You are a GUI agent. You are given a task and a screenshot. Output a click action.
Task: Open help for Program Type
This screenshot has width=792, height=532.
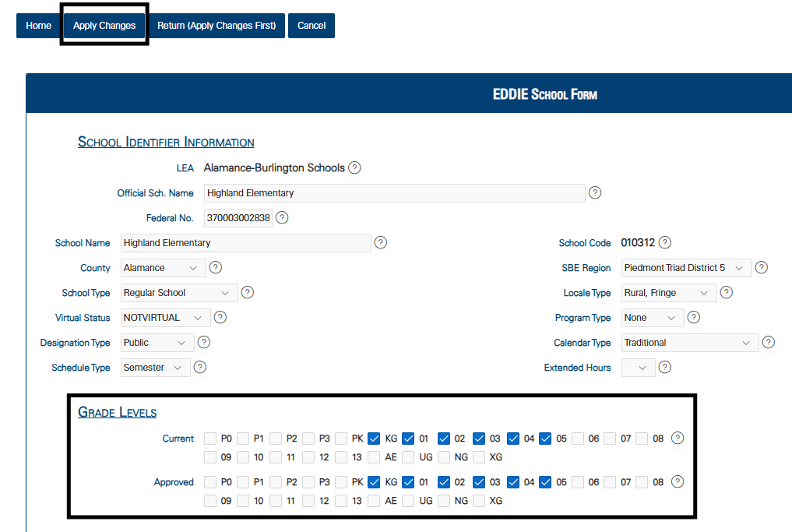(x=693, y=317)
